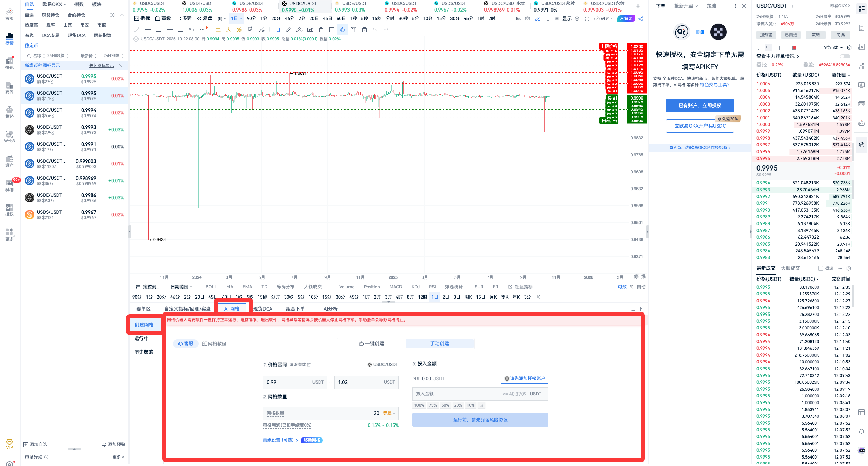Click the share icon beside AI解读
This screenshot has height=466, width=868.
pyautogui.click(x=641, y=19)
